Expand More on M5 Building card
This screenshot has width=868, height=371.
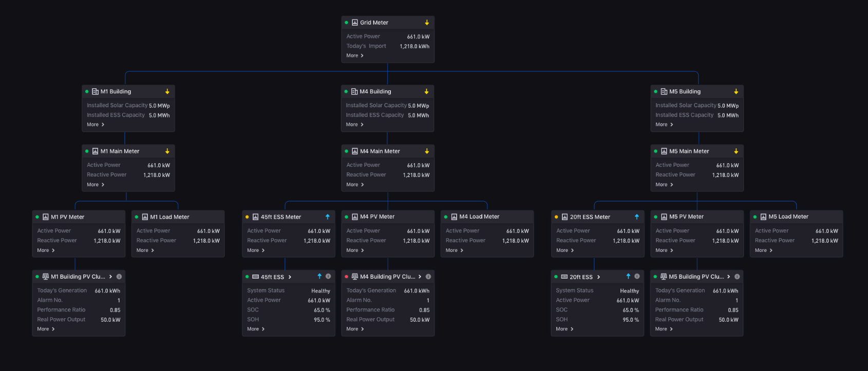click(x=664, y=125)
